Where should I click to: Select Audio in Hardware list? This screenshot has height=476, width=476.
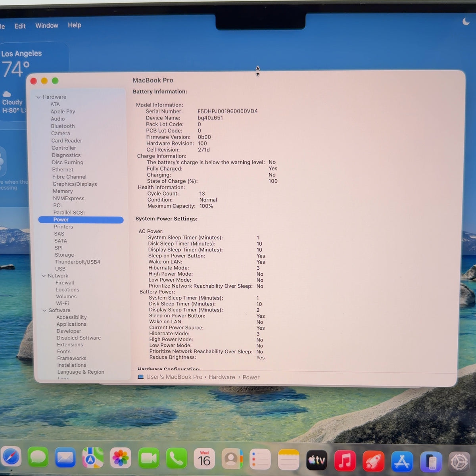(x=58, y=119)
